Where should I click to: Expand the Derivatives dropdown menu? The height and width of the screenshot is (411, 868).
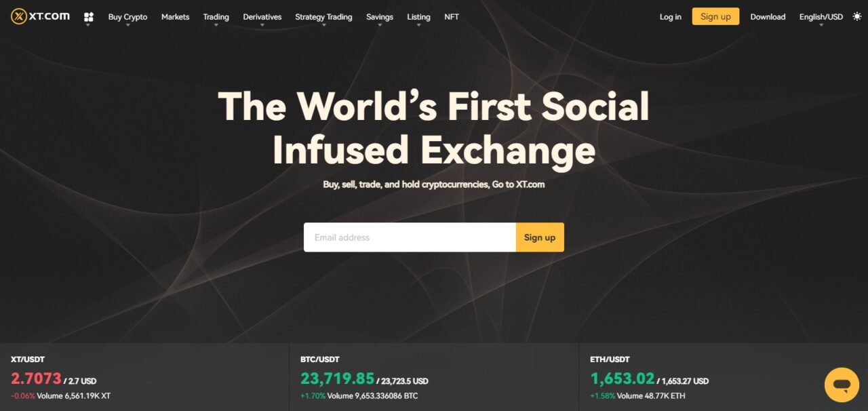[262, 17]
